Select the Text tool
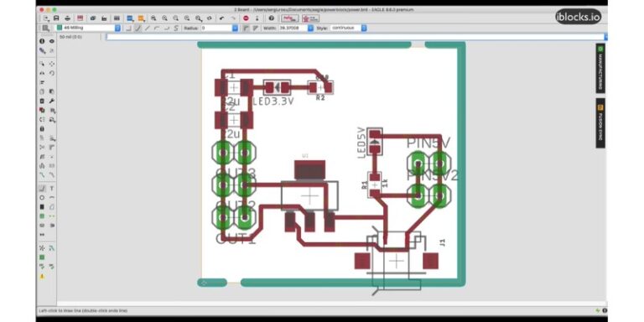644x322 pixels. click(x=52, y=189)
